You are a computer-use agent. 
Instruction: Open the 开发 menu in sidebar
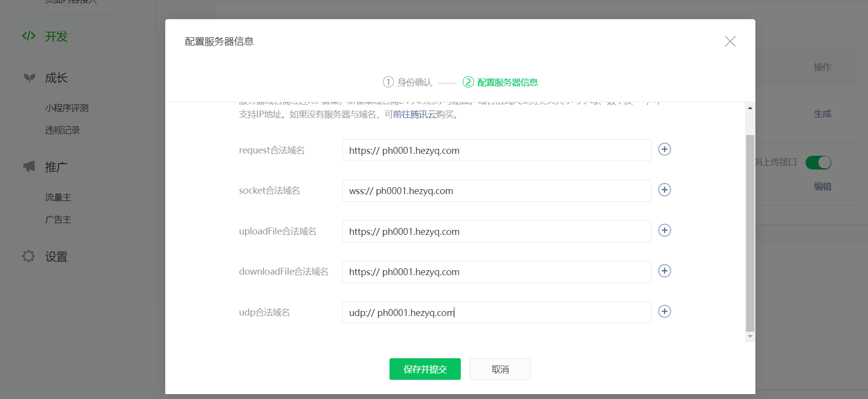(56, 36)
